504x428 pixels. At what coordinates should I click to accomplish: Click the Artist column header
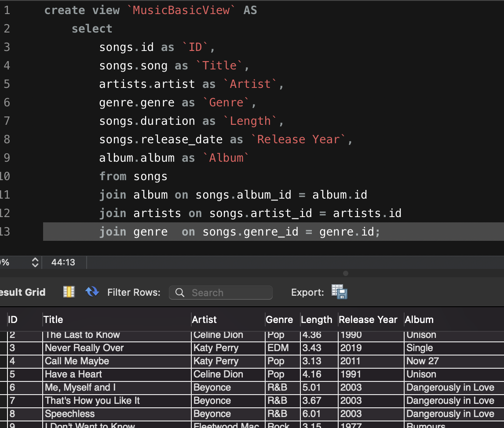pos(228,319)
